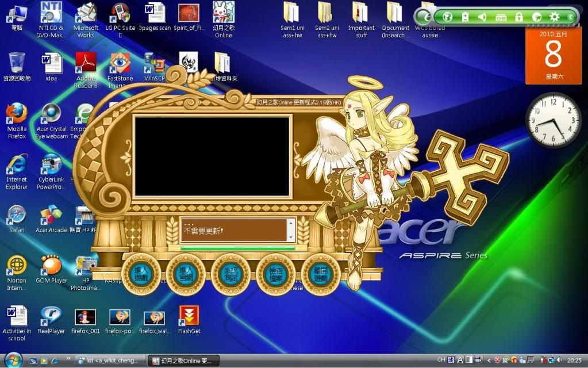Open the Acer Arcade shortcut
The image size is (588, 368).
51,219
